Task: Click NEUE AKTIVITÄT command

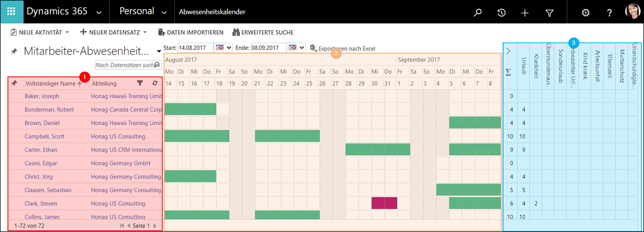Action: pyautogui.click(x=36, y=32)
